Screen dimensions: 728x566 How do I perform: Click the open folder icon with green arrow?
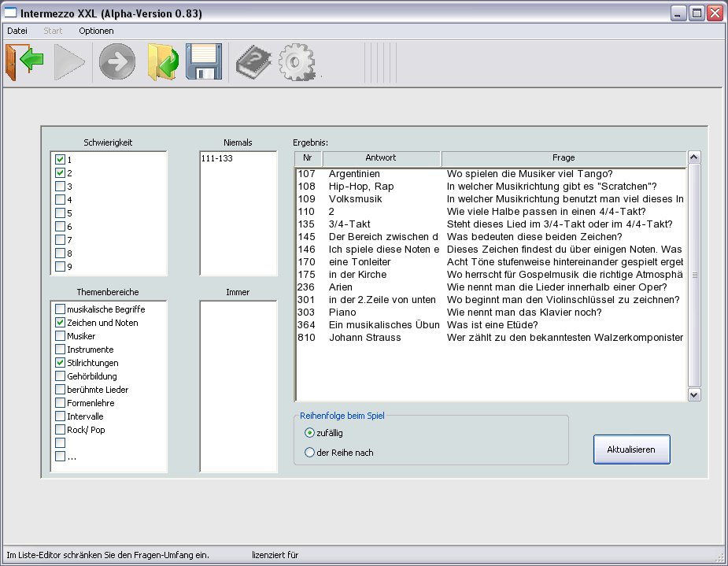pos(162,61)
